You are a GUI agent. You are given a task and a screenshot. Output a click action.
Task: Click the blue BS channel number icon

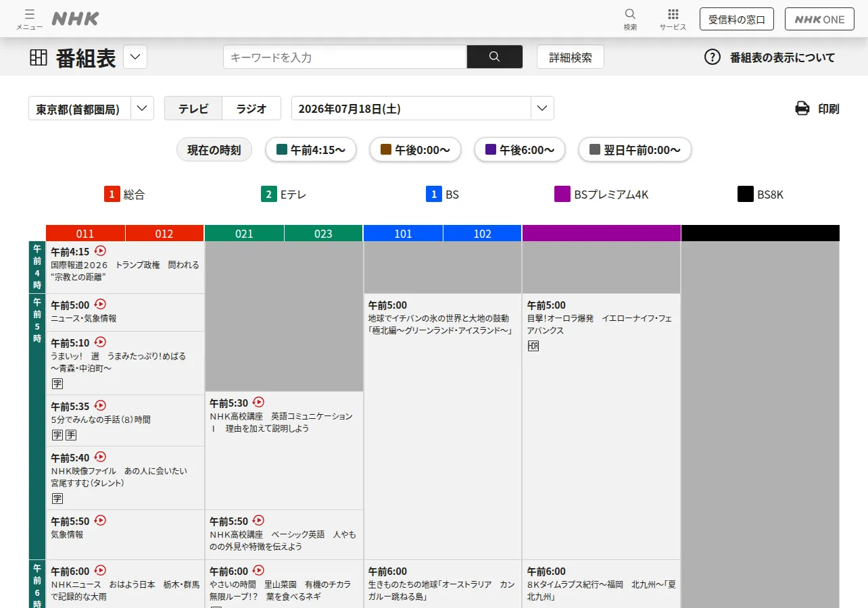[x=433, y=195]
